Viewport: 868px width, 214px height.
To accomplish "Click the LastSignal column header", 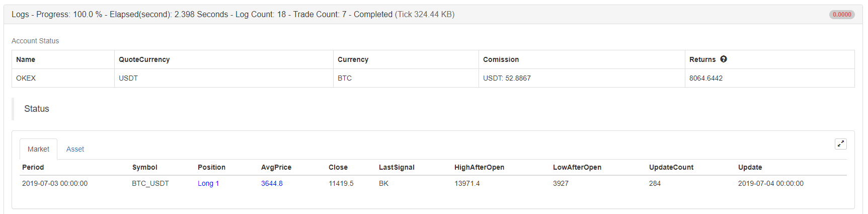I will coord(397,167).
